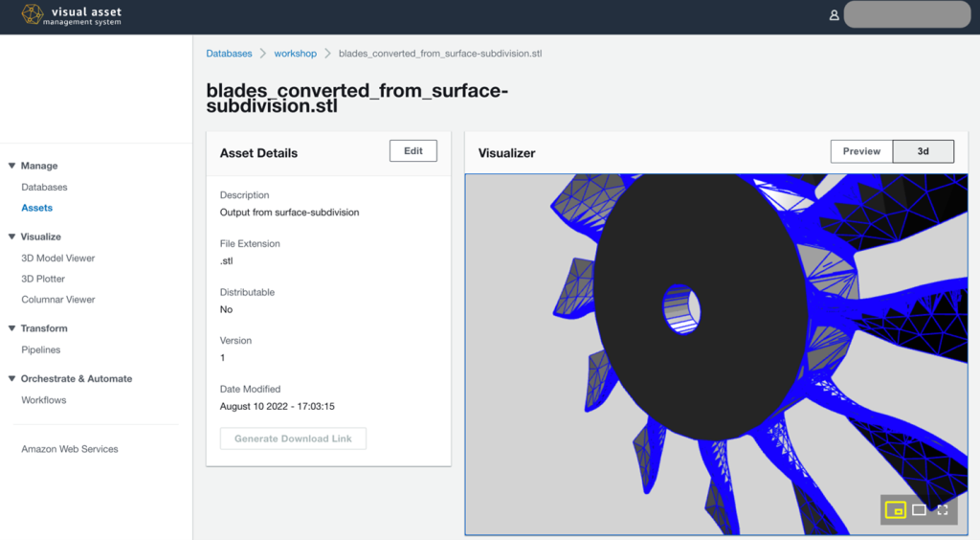
Task: Click the 3D blade model viewport
Action: 716,354
